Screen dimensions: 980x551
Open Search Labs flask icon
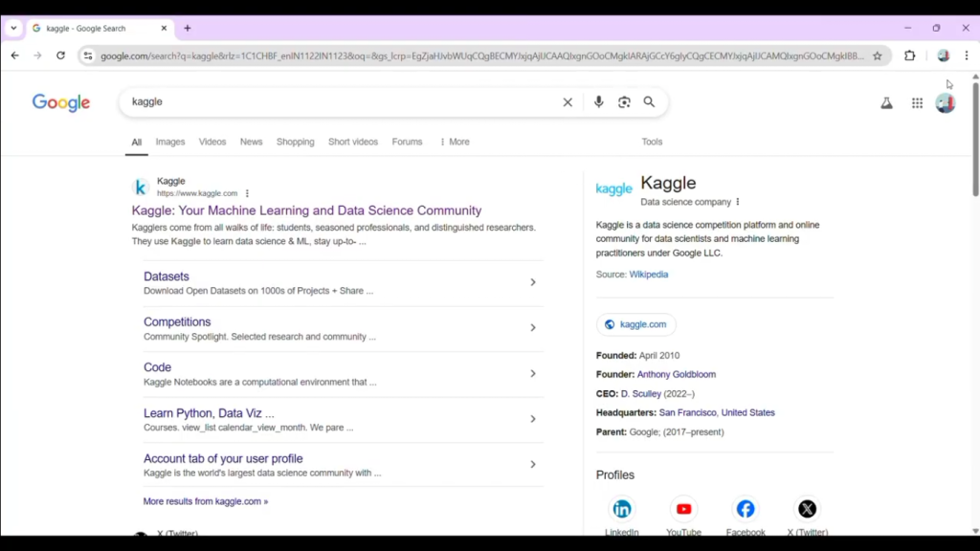(887, 103)
